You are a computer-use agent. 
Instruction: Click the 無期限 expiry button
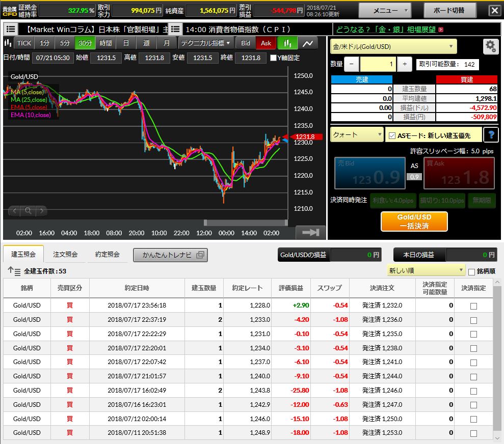coord(482,200)
